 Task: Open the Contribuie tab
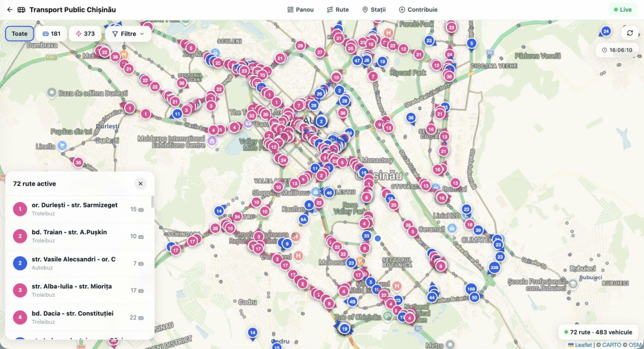point(418,10)
